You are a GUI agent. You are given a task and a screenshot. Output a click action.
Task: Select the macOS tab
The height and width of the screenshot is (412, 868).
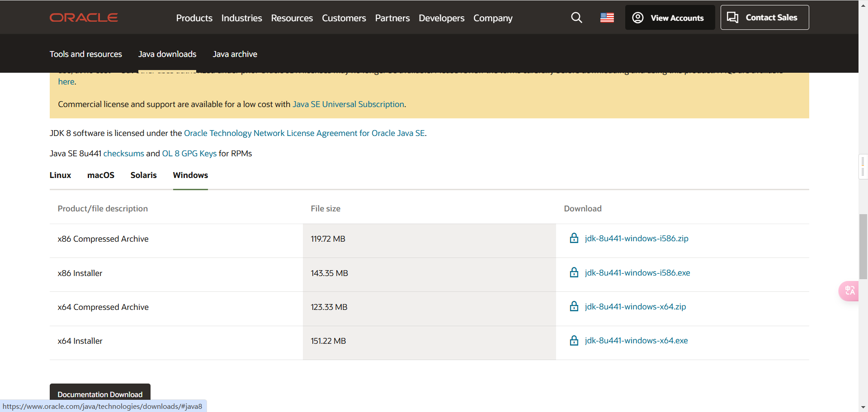click(x=101, y=175)
